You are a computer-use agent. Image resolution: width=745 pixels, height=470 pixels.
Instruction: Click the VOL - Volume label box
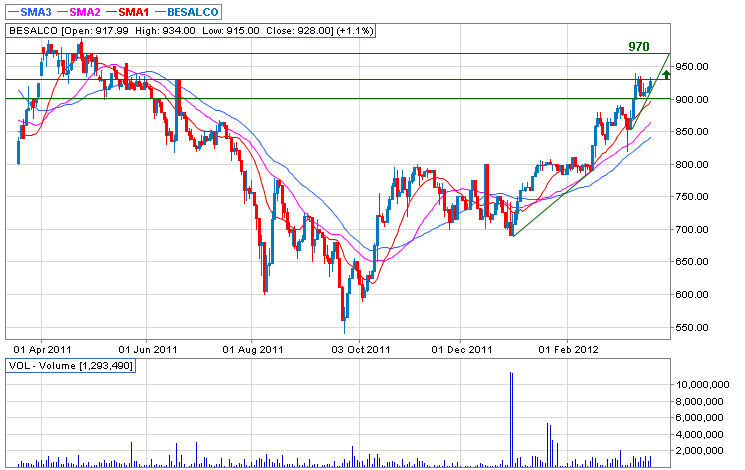71,365
